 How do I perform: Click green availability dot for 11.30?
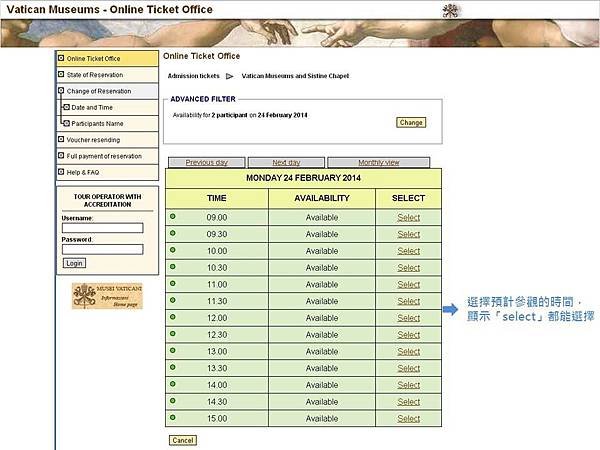pos(173,300)
